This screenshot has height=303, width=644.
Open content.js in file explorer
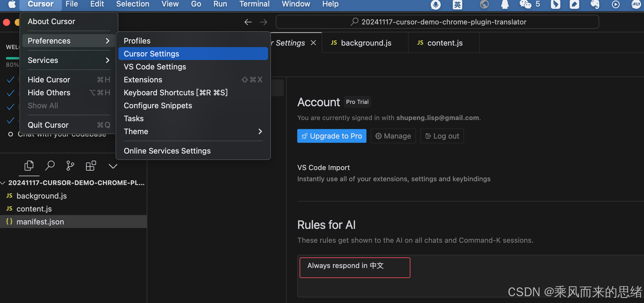pyautogui.click(x=74, y=209)
